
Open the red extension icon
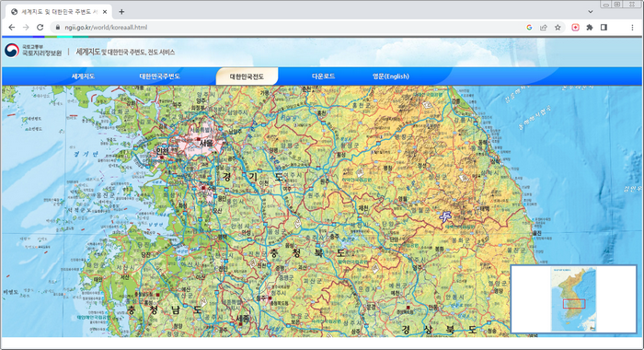point(575,27)
